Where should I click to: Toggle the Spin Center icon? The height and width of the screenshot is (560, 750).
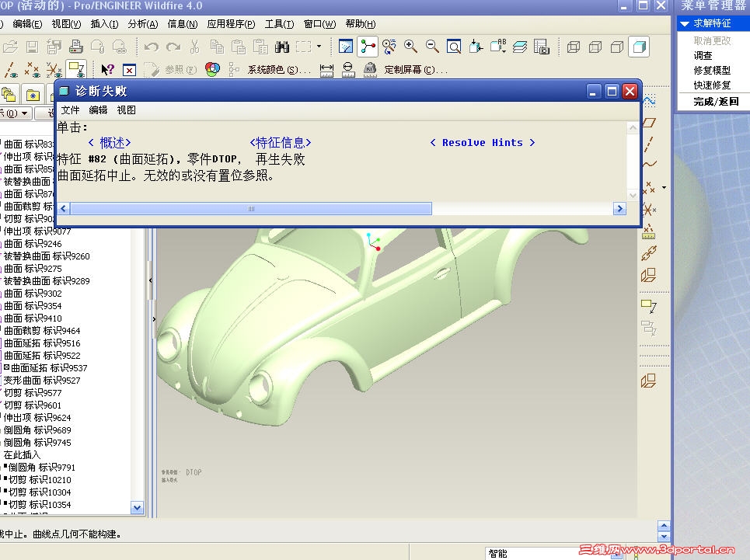[368, 47]
